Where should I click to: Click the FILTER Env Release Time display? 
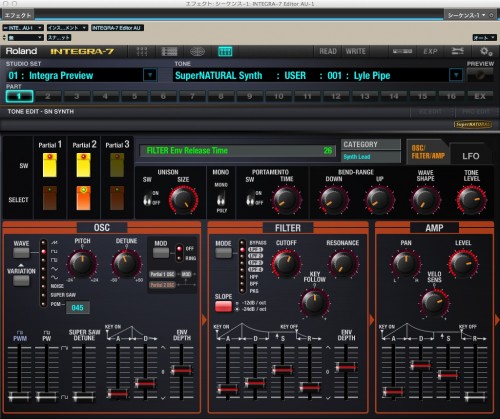tap(237, 151)
